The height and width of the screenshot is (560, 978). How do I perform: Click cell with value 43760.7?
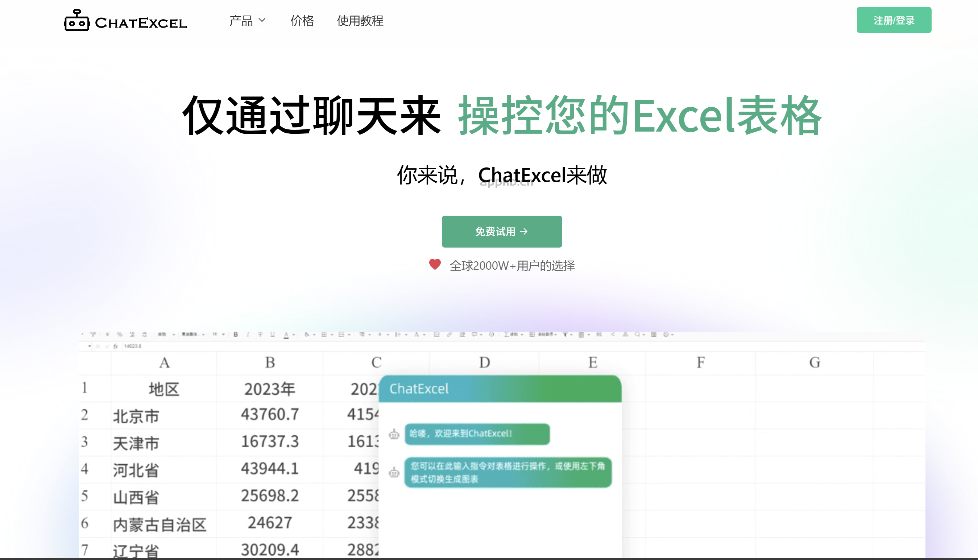(x=270, y=415)
